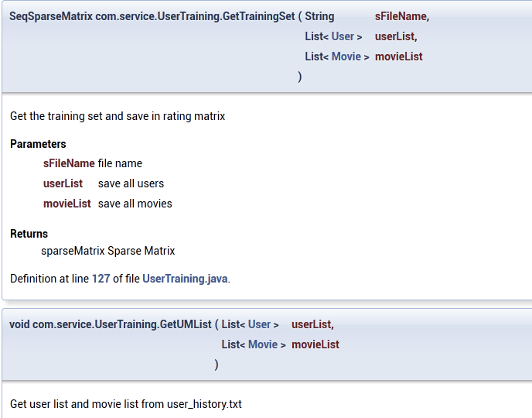Open User type link in GetTrainingSet signature
Screen dimensions: 532x418
click(x=343, y=36)
